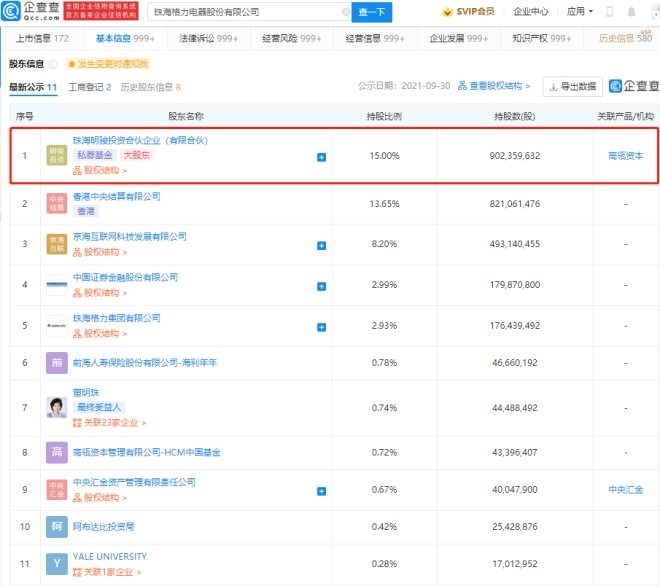Click the 导出数据 export button
This screenshot has width=660, height=586.
tap(573, 86)
